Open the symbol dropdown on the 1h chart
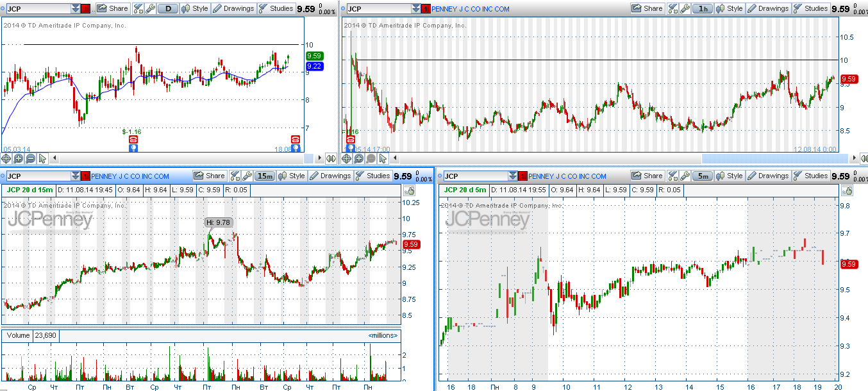868x391 pixels. click(416, 9)
